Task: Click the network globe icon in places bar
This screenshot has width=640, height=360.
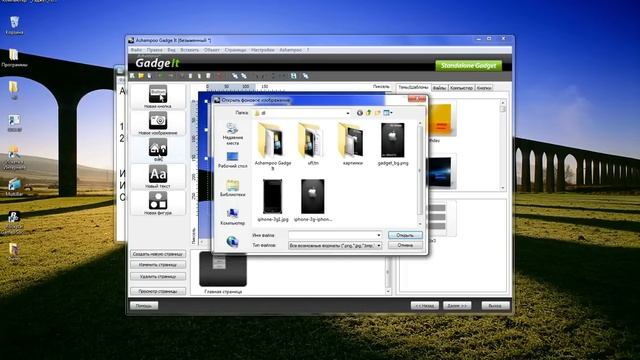Action: pos(233,242)
